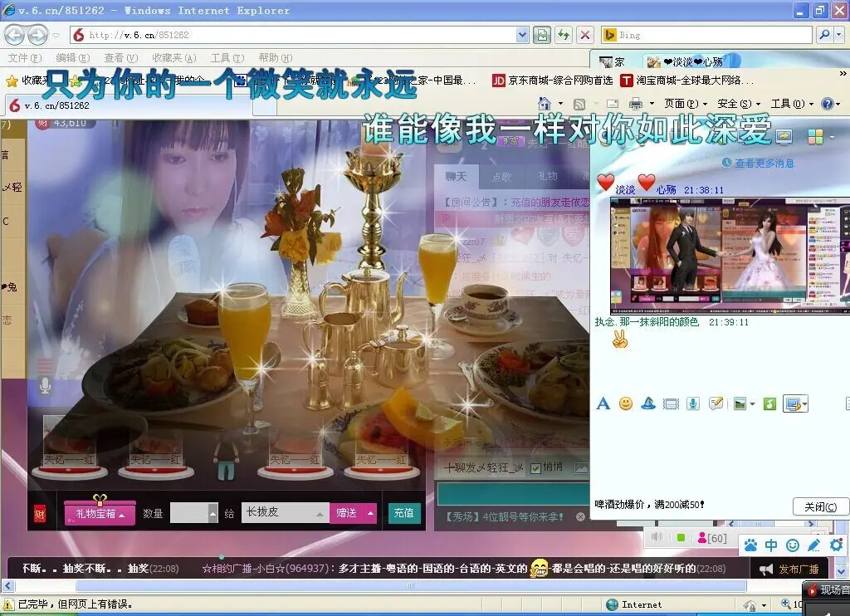
Task: Click the red 财 icon in gift bar
Action: click(x=40, y=514)
